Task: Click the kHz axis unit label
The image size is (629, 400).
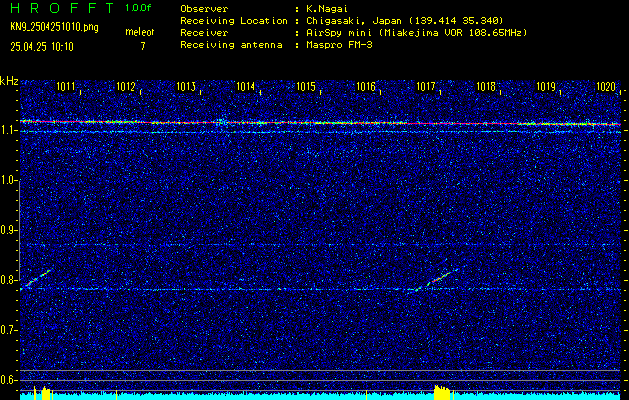Action: coord(9,81)
